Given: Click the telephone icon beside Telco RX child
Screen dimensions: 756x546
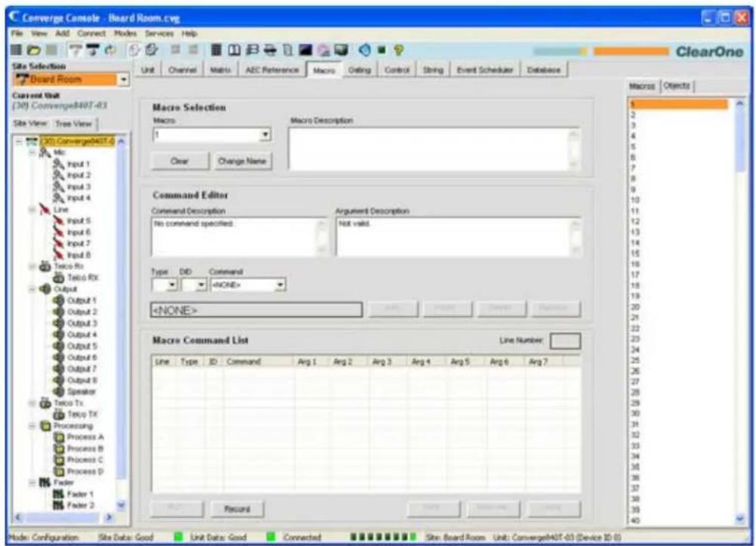Looking at the screenshot, I should 58,278.
